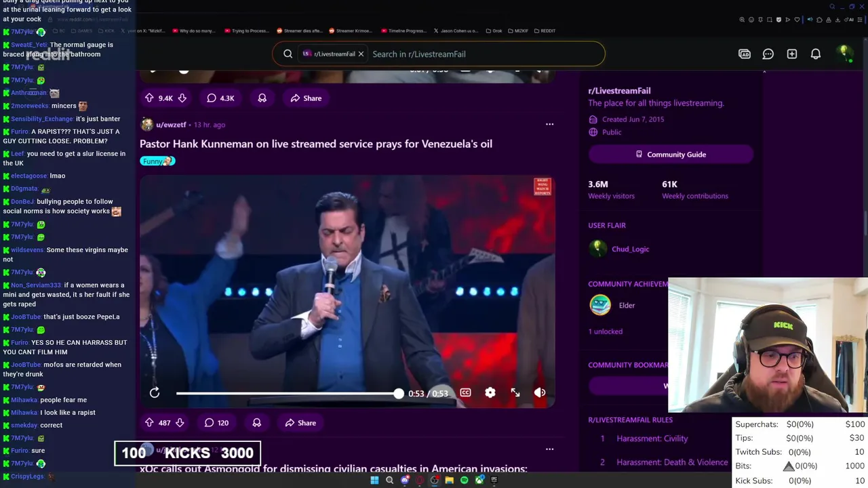Click the 61K Weekly contributions stat
Screen dimensions: 868x488
[x=695, y=190]
